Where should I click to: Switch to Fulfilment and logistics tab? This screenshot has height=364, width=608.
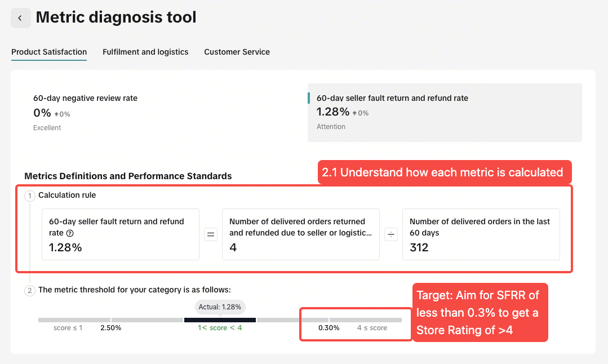click(145, 52)
